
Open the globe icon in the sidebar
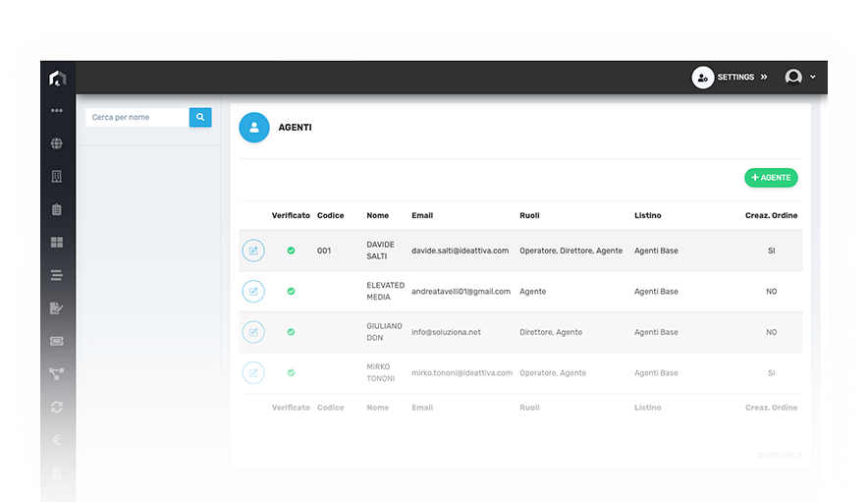57,143
